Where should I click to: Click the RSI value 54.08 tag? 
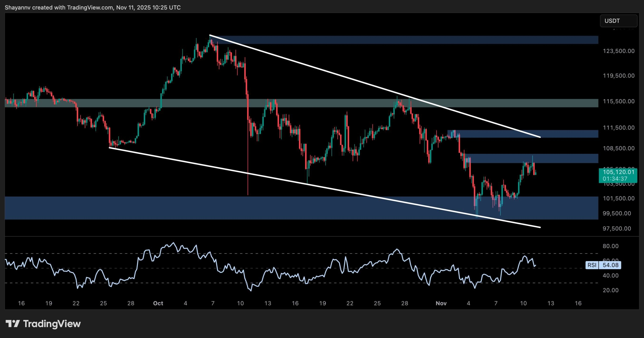(x=610, y=265)
